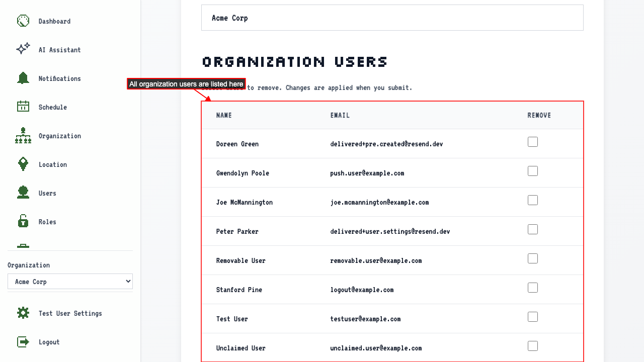The width and height of the screenshot is (644, 362).
Task: Click the Logout arrow icon
Action: [23, 341]
